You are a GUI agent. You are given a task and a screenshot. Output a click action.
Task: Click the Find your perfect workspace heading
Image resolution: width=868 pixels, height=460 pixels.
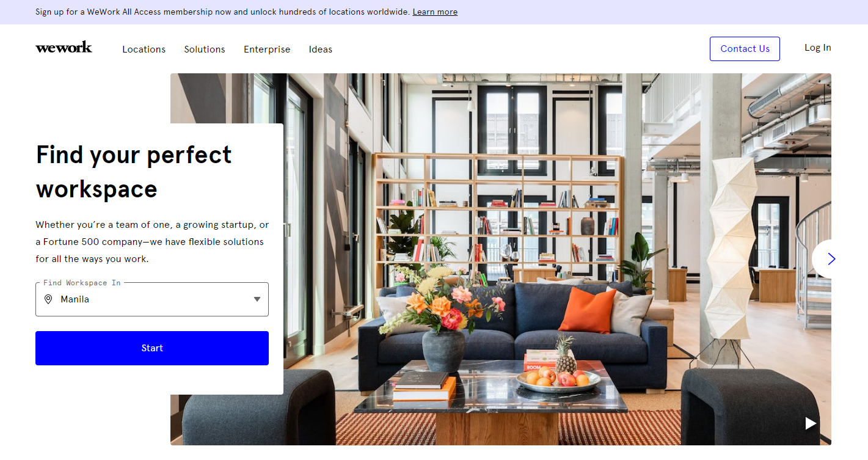coord(134,172)
